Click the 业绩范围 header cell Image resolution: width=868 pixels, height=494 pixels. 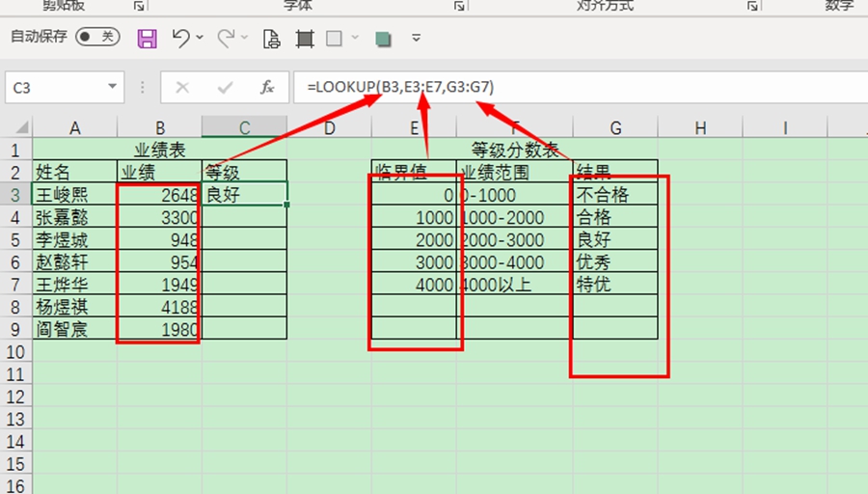coord(515,172)
